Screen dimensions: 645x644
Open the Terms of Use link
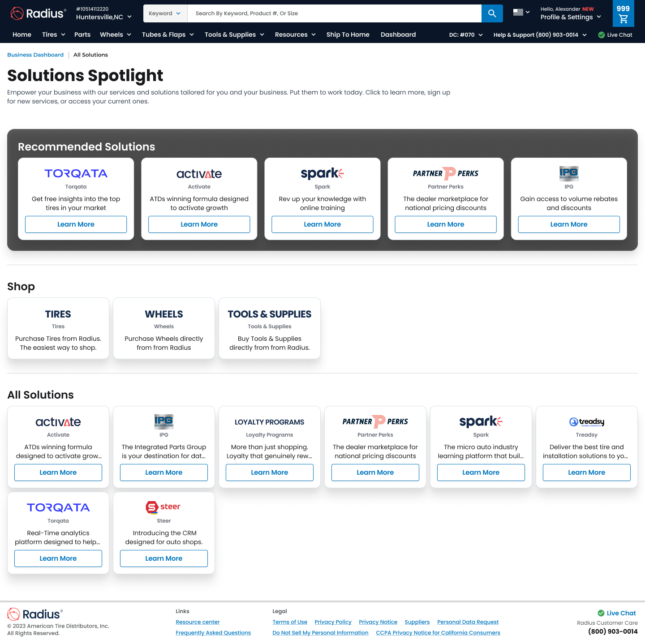click(290, 622)
